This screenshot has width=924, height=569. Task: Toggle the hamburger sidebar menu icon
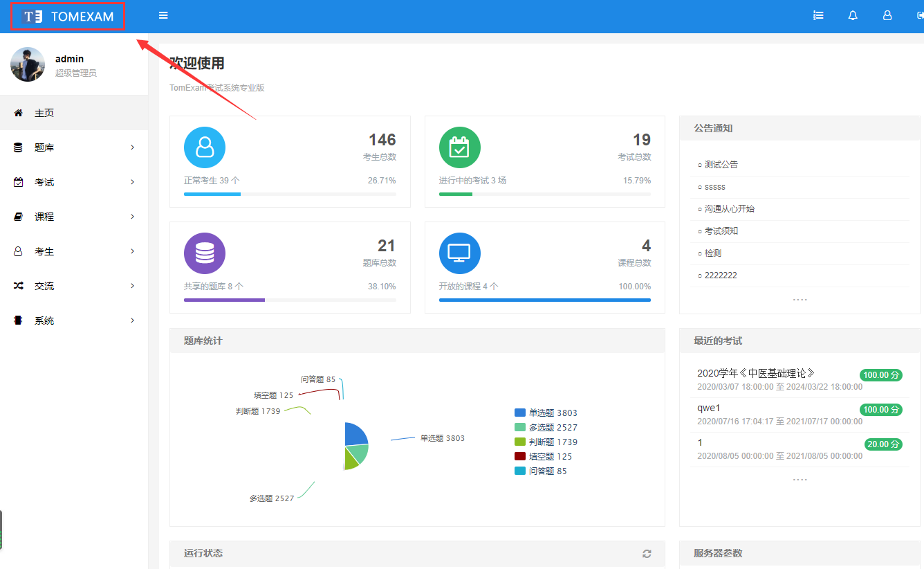click(163, 15)
